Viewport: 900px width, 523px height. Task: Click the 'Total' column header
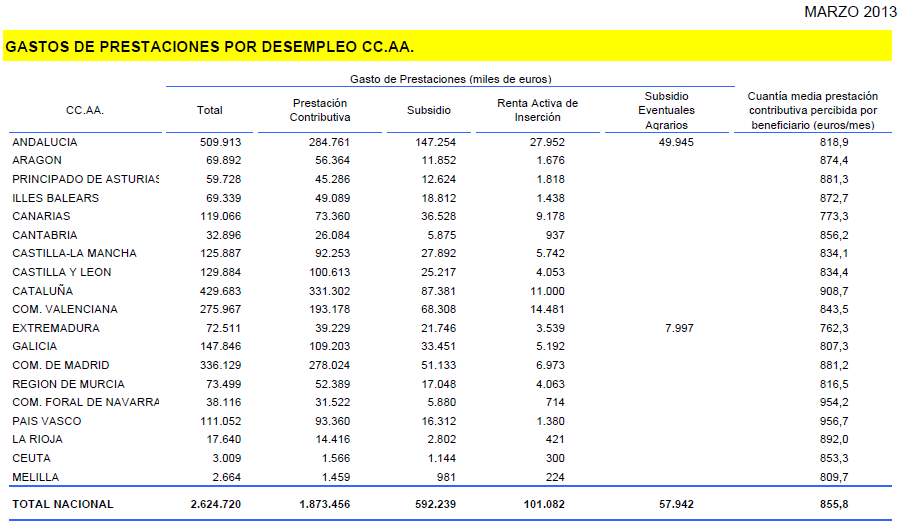click(x=210, y=110)
